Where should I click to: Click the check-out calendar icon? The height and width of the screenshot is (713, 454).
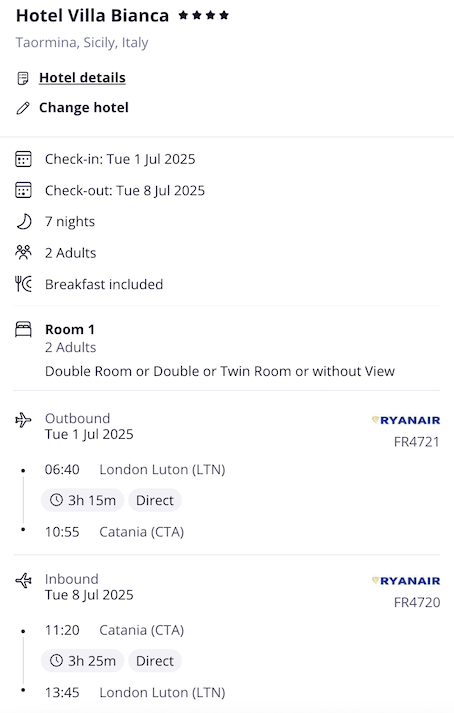[23, 191]
